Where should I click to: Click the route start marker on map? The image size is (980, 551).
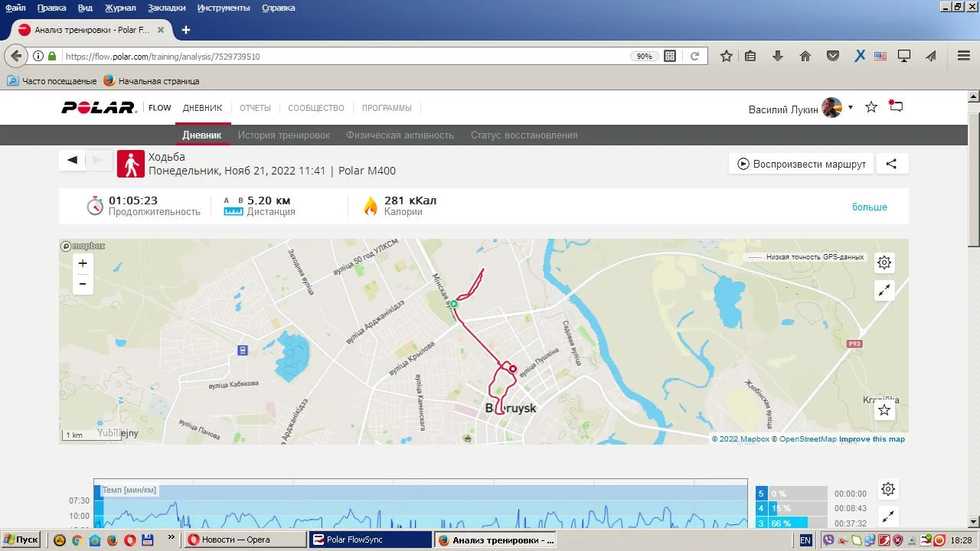point(454,304)
